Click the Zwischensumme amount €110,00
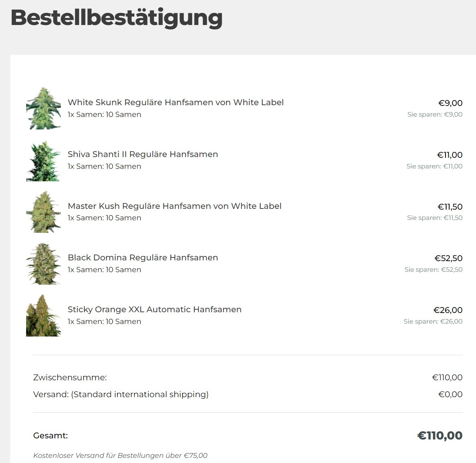The image size is (476, 463). pos(447,377)
